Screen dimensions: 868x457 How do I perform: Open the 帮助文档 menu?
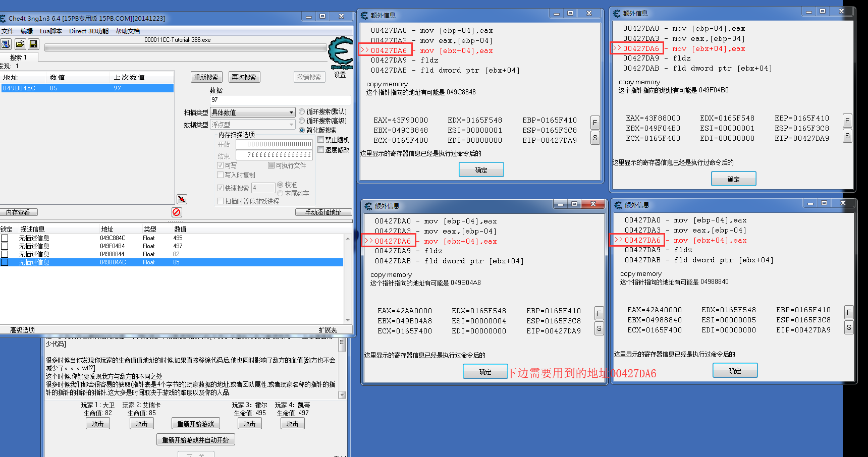(x=128, y=31)
